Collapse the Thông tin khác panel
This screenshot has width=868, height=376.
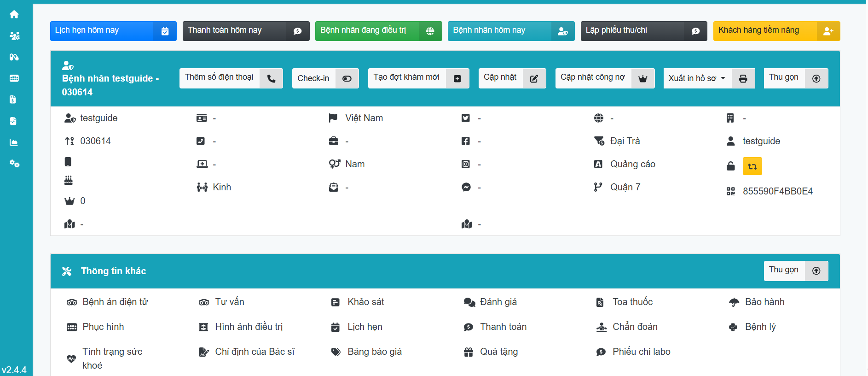click(795, 271)
